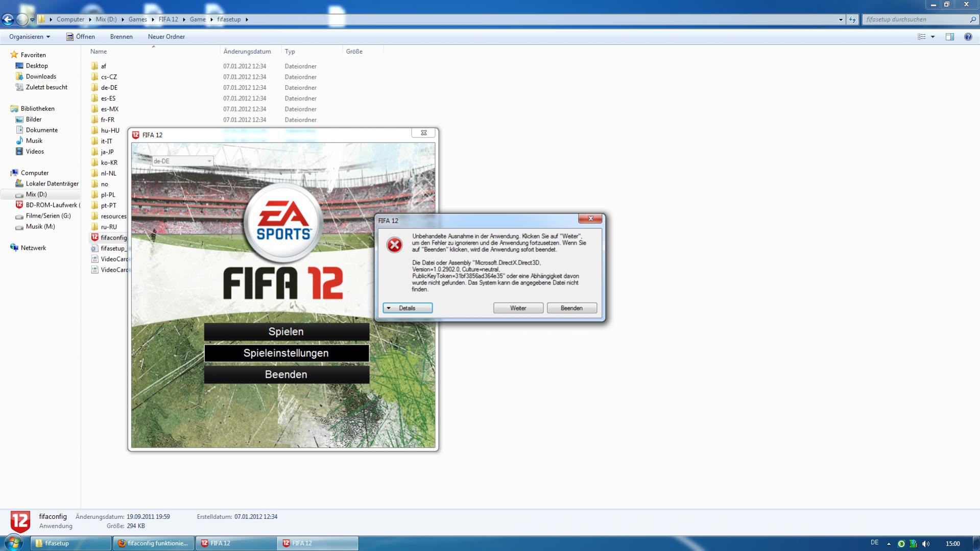Viewport: 980px width, 551px height.
Task: Open the Windows Start button
Action: coord(13,543)
